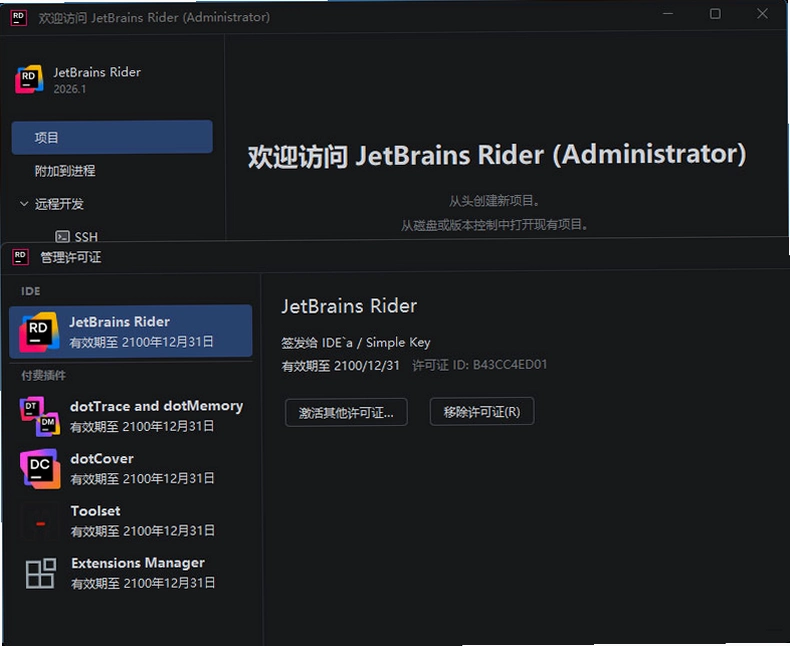Select the Extensions Manager license entry
The height and width of the screenshot is (646, 790).
coord(130,573)
